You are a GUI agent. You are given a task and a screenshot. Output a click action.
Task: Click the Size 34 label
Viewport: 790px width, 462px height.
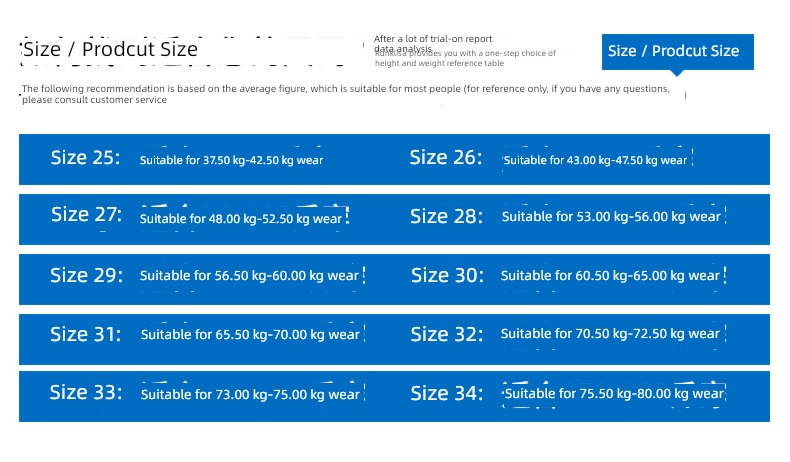pos(446,393)
